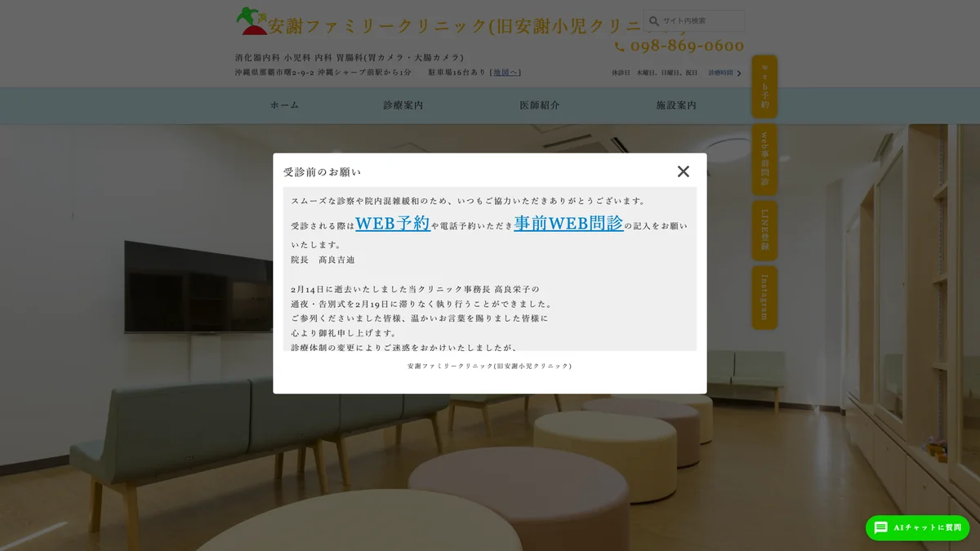Open the 診療時間 link
The width and height of the screenshot is (980, 551).
click(720, 73)
